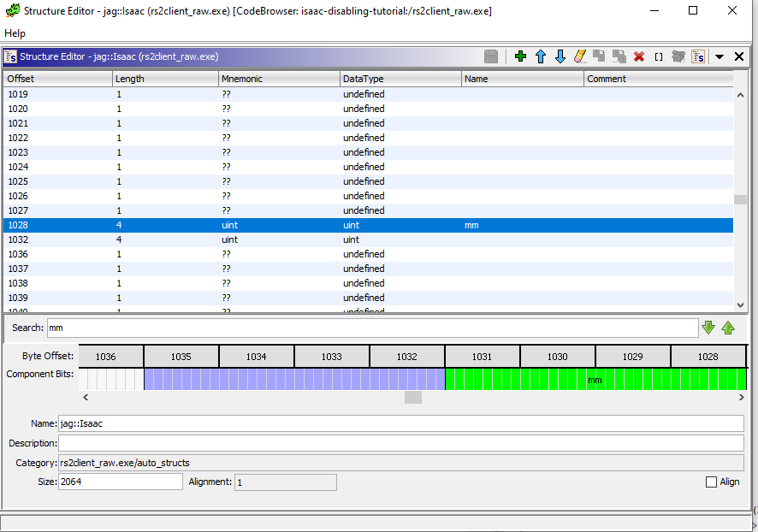This screenshot has height=532, width=758.
Task: Select the purple uint component bits
Action: (294, 379)
